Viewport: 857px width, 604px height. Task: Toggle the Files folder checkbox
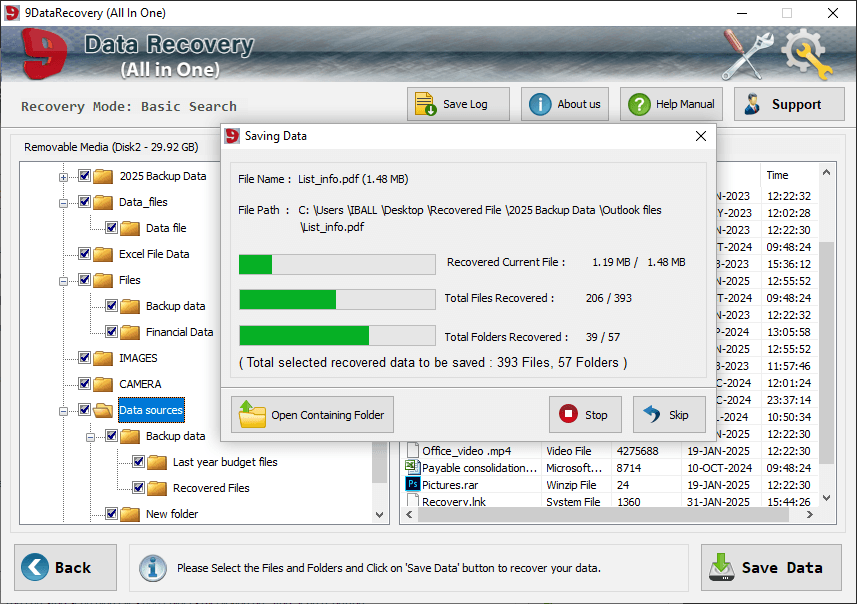coord(84,279)
